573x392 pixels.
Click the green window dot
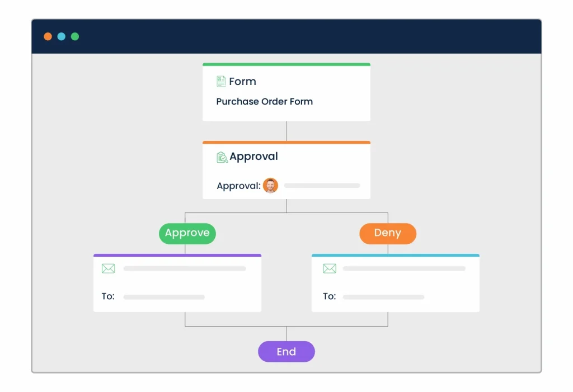coord(75,37)
